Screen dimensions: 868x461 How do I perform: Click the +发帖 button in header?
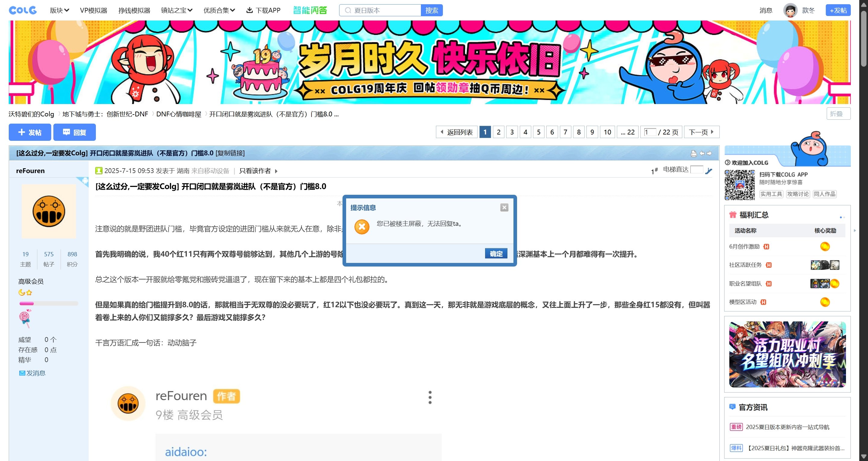click(x=838, y=10)
